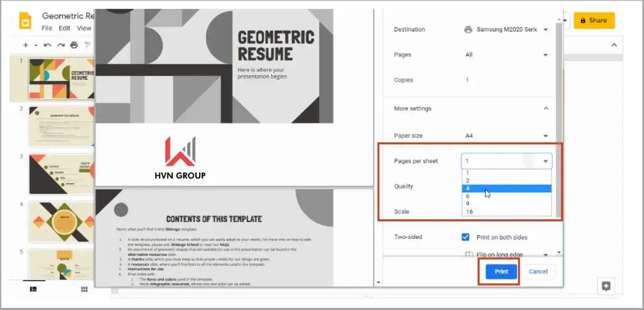Choose 1 page per sheet option

click(x=507, y=173)
